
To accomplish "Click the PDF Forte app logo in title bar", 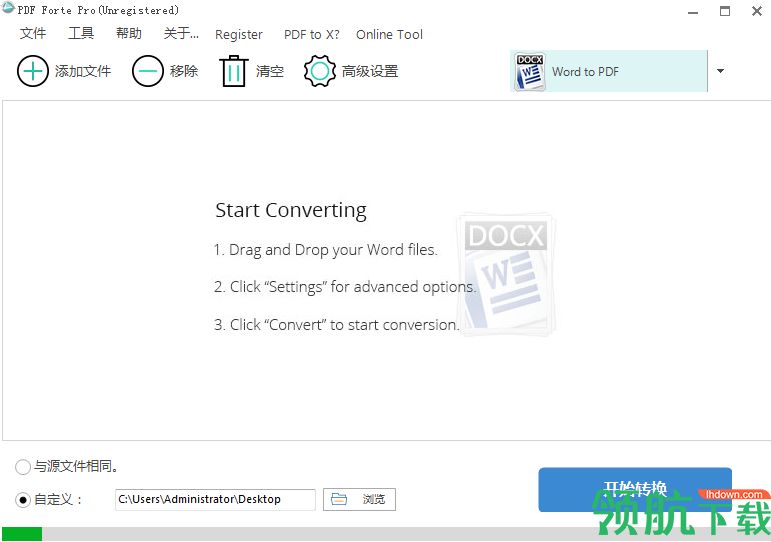I will (x=8, y=8).
